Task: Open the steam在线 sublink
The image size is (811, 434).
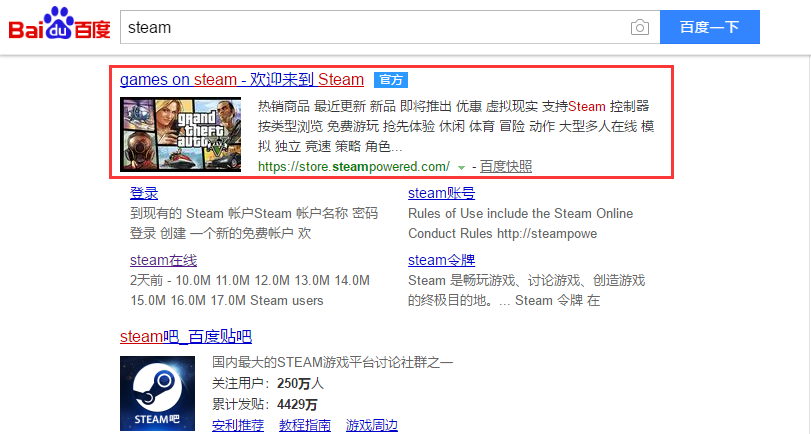Action: pos(163,260)
